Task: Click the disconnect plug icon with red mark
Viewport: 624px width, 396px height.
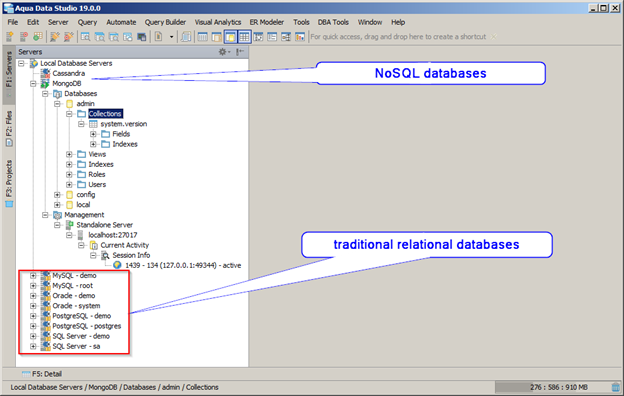Action: (x=68, y=37)
